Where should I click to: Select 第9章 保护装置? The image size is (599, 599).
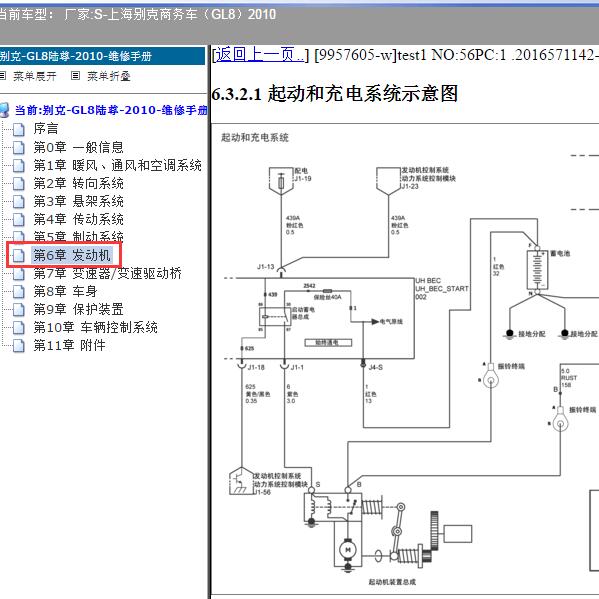pos(78,309)
